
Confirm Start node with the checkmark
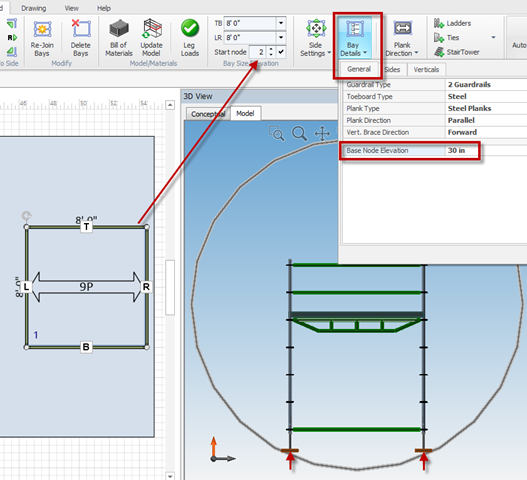pyautogui.click(x=281, y=52)
